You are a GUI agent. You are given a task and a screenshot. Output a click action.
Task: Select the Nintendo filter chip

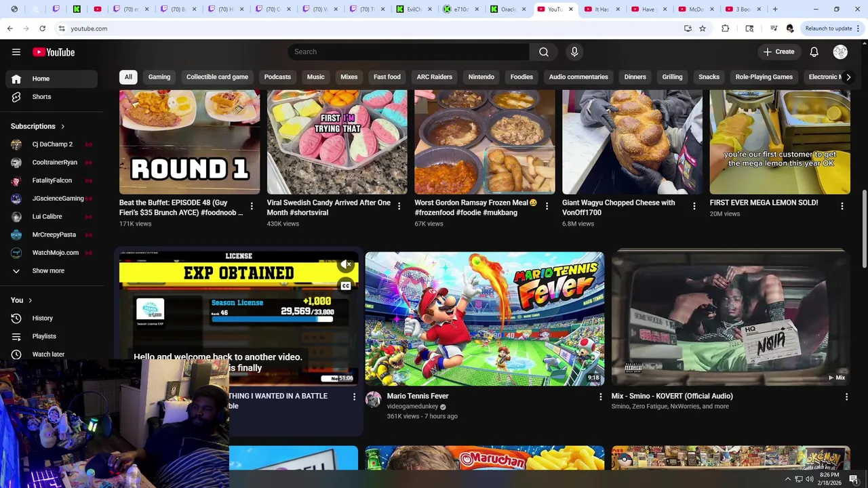coord(481,77)
